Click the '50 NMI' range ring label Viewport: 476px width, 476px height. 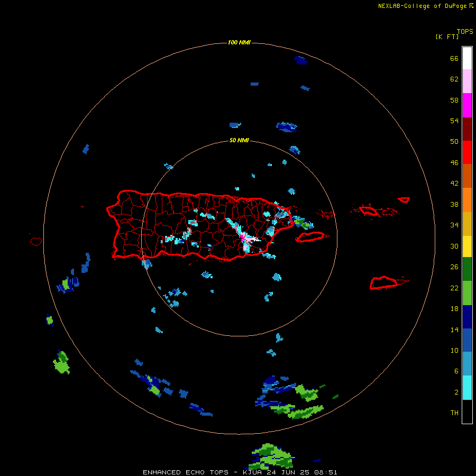pos(239,140)
